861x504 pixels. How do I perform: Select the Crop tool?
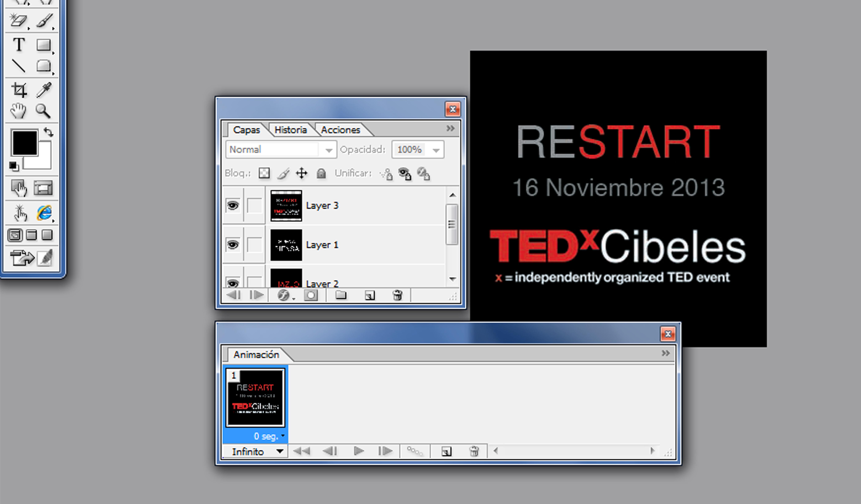pos(19,90)
